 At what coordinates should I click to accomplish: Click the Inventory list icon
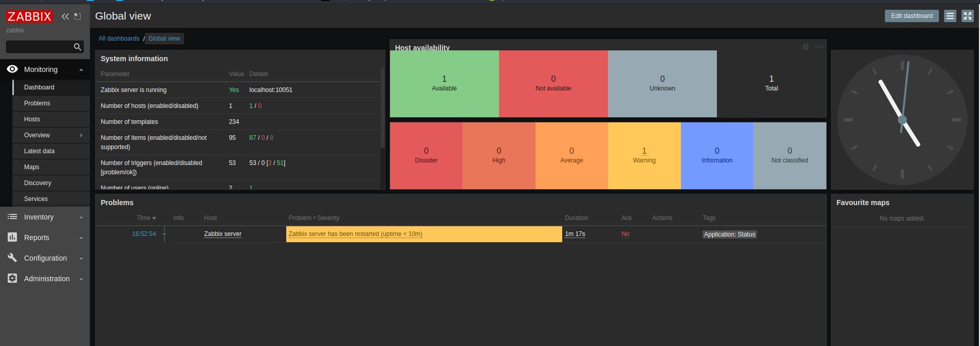[x=12, y=217]
